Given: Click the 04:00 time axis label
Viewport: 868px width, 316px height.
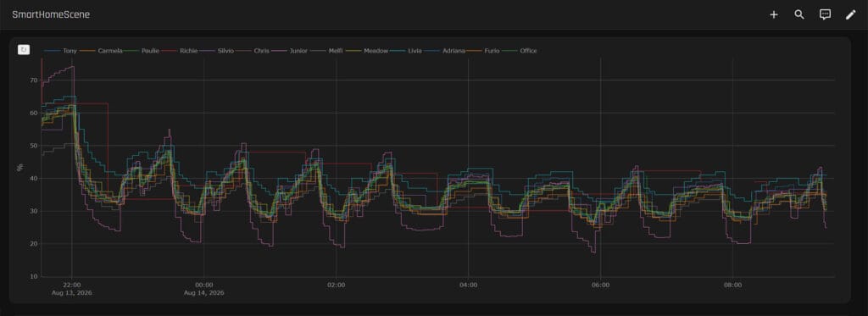Looking at the screenshot, I should pyautogui.click(x=468, y=285).
